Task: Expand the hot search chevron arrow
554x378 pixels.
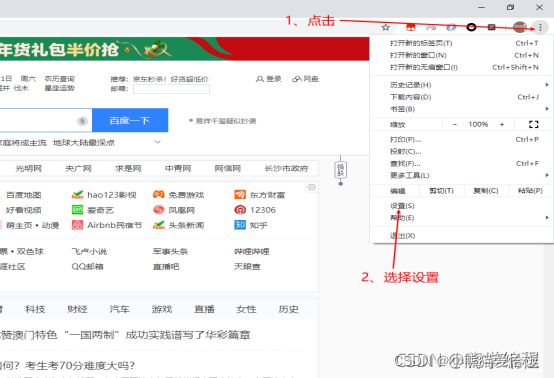Action: click(158, 142)
